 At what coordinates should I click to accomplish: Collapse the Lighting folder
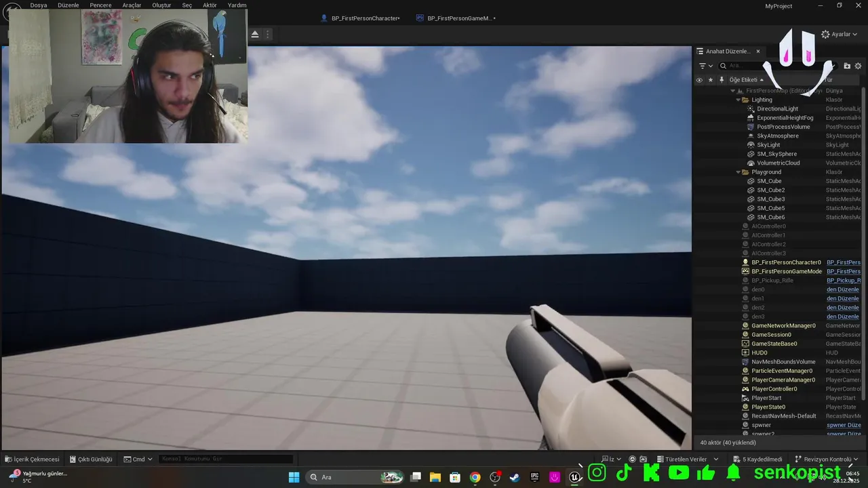(738, 100)
